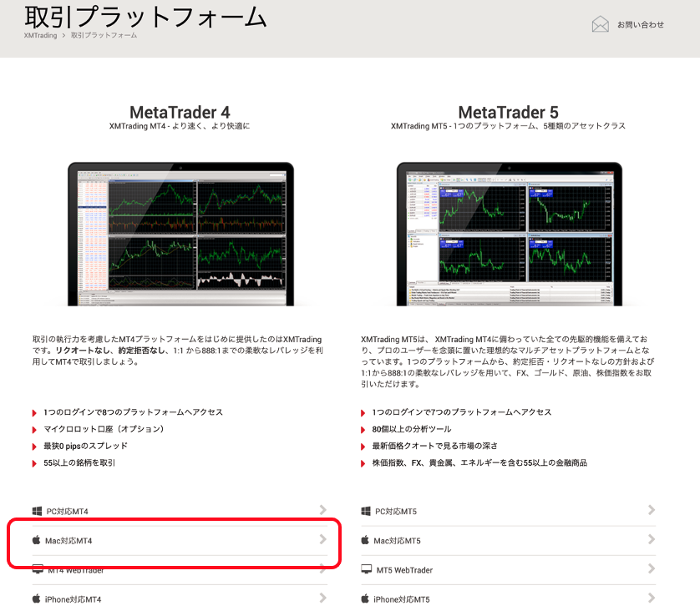Expand the MT5 WebTrader row chevron
The image size is (700, 611).
652,568
